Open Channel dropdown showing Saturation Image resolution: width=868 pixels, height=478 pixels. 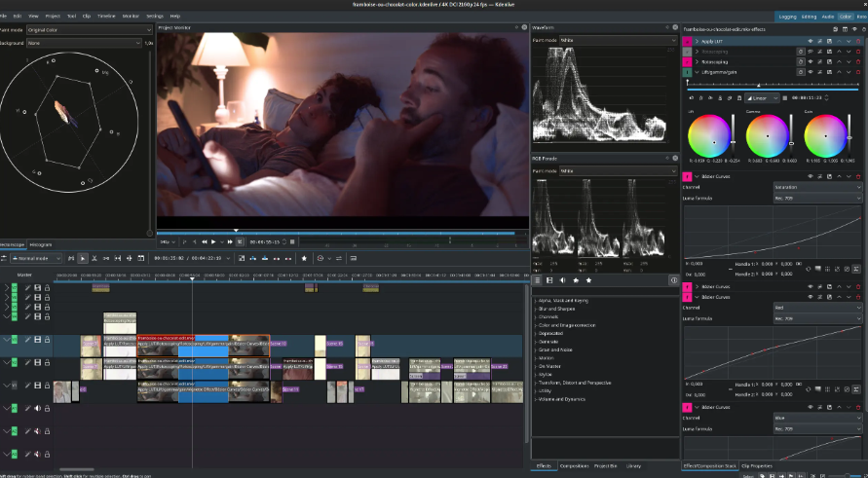click(816, 186)
